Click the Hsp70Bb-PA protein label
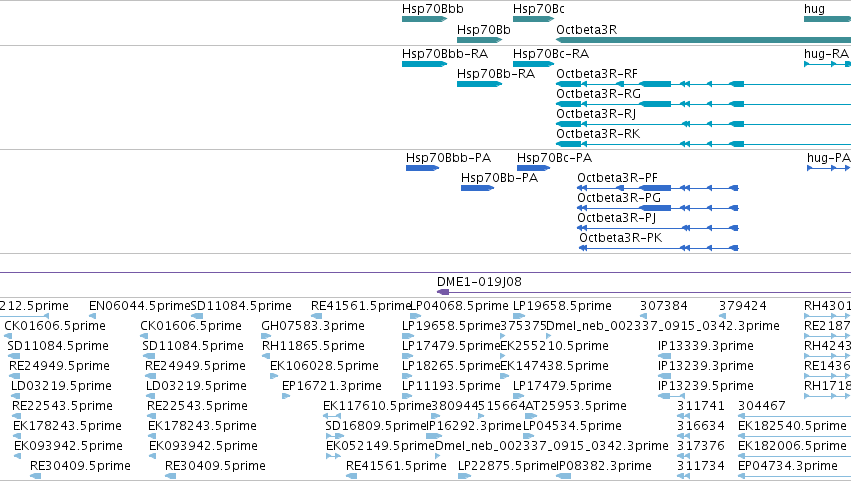This screenshot has height=481, width=851. pyautogui.click(x=499, y=178)
